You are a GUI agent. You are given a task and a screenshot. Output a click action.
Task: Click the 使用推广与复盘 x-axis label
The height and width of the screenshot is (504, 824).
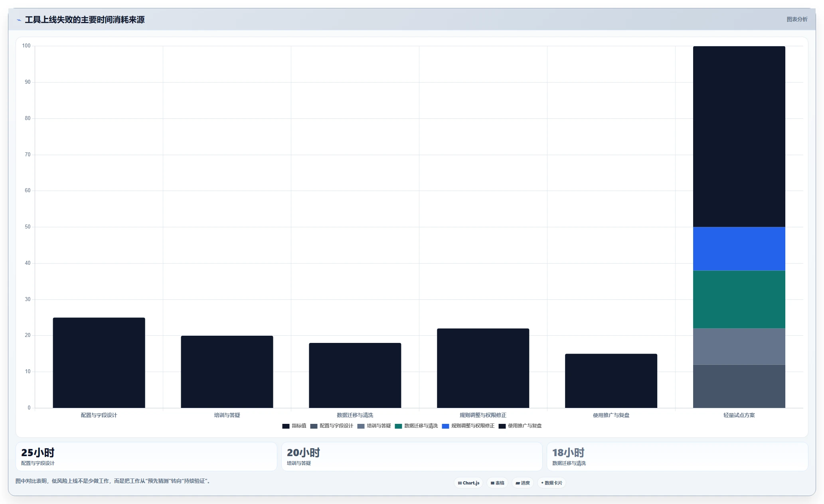click(x=611, y=415)
